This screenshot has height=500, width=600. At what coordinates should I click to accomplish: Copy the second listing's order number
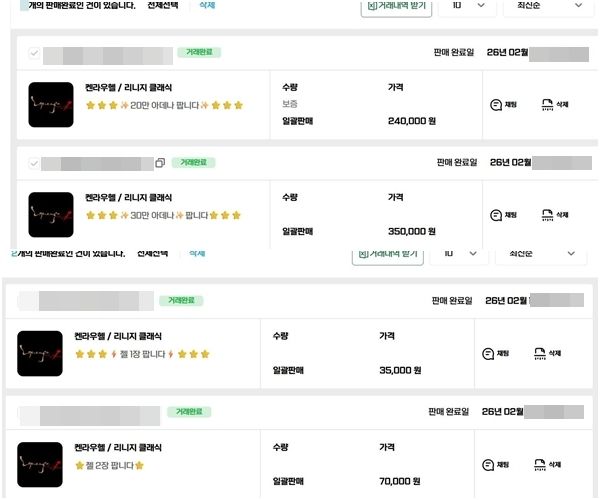160,162
